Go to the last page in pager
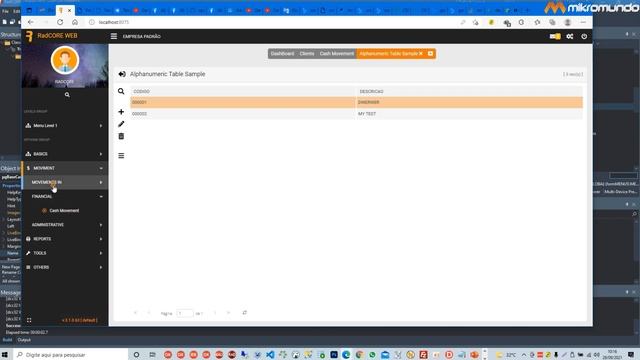The image size is (640, 360). click(x=229, y=313)
